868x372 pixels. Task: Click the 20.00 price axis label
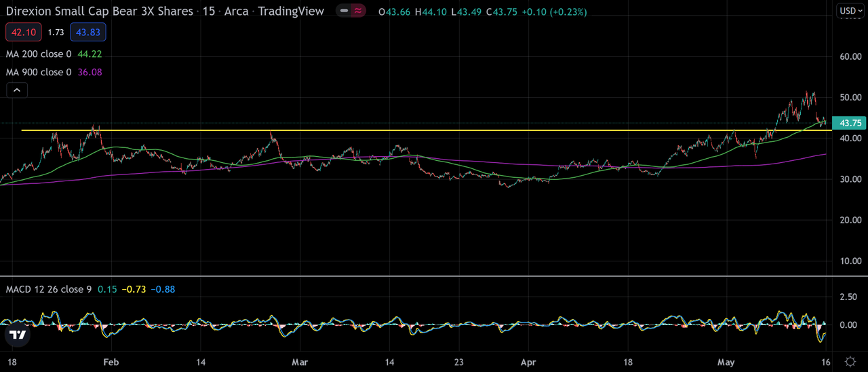(x=850, y=220)
